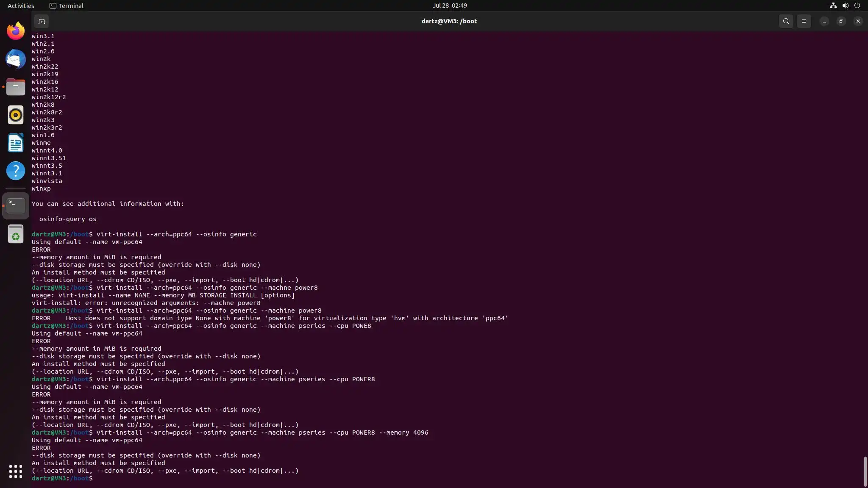Image resolution: width=868 pixels, height=488 pixels.
Task: Open Thunderbird mail from dock
Action: (16, 59)
